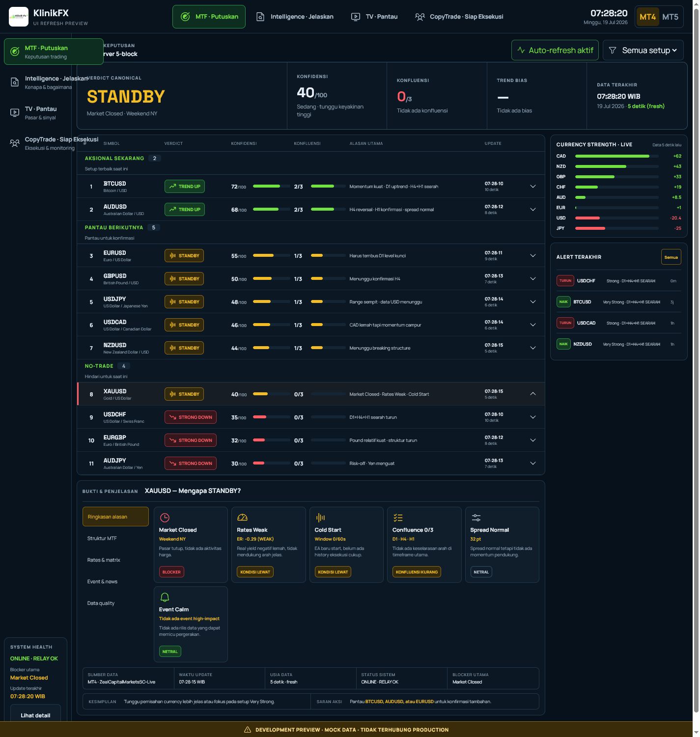Open TV · Pantau top tab
Screen dimensions: 700x737
(x=374, y=17)
